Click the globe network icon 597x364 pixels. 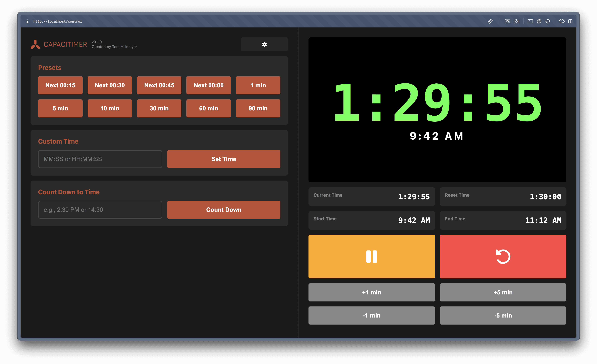coord(539,21)
